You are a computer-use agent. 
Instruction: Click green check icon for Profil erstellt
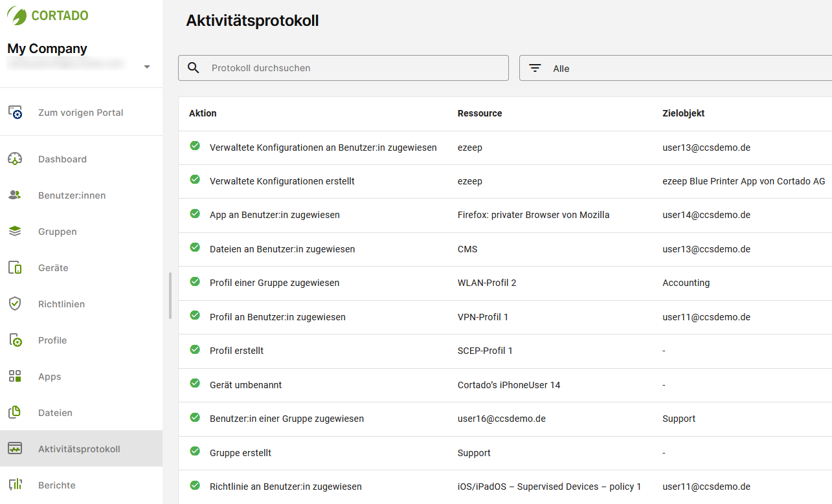(x=195, y=349)
